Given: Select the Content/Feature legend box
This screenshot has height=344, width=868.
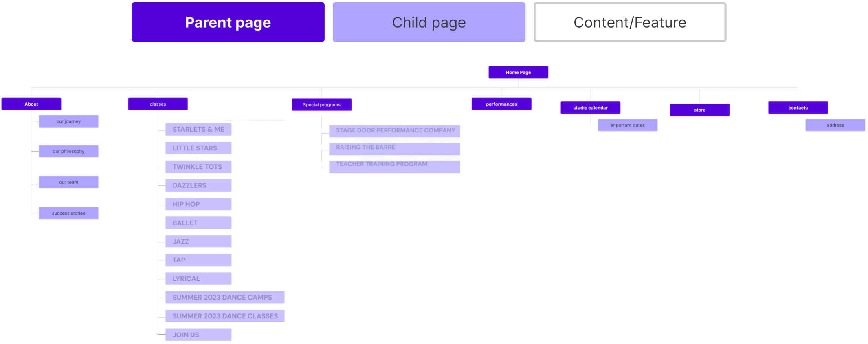Looking at the screenshot, I should [629, 22].
